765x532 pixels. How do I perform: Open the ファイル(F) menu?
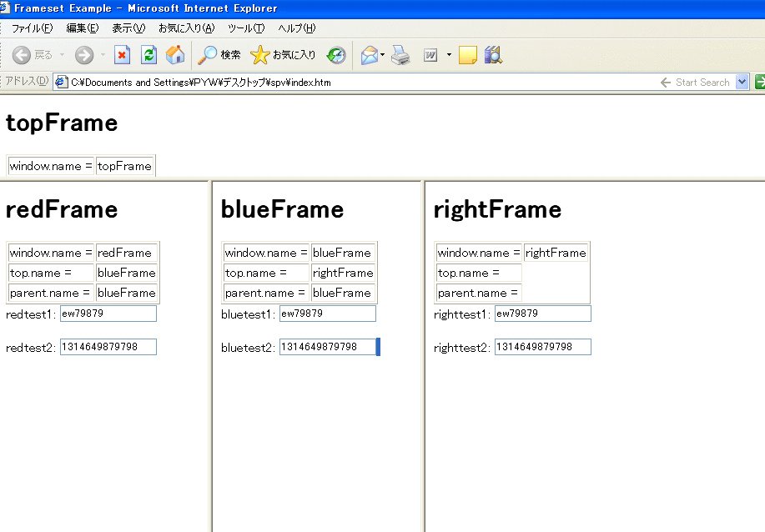pyautogui.click(x=32, y=28)
